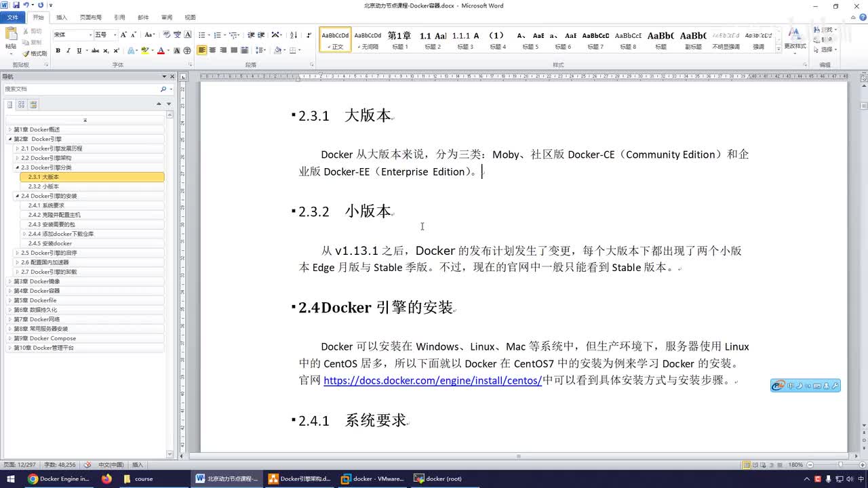Click the shading paint bucket color button

click(277, 50)
